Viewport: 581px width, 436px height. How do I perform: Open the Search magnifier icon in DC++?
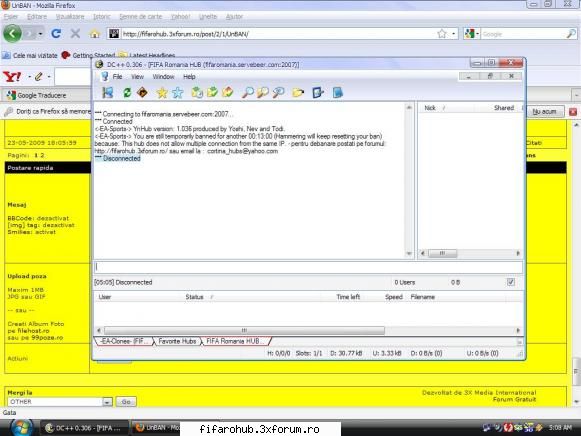click(x=247, y=93)
